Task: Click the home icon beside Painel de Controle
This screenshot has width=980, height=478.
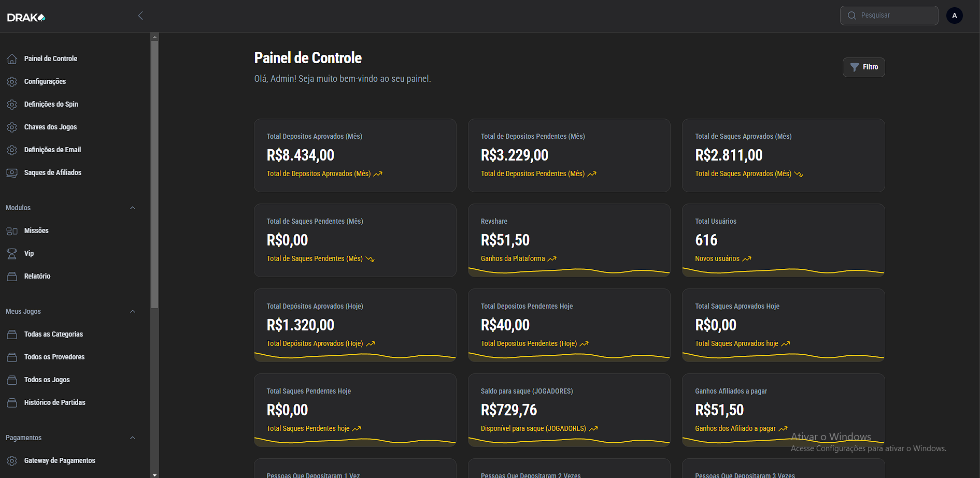Action: 12,59
